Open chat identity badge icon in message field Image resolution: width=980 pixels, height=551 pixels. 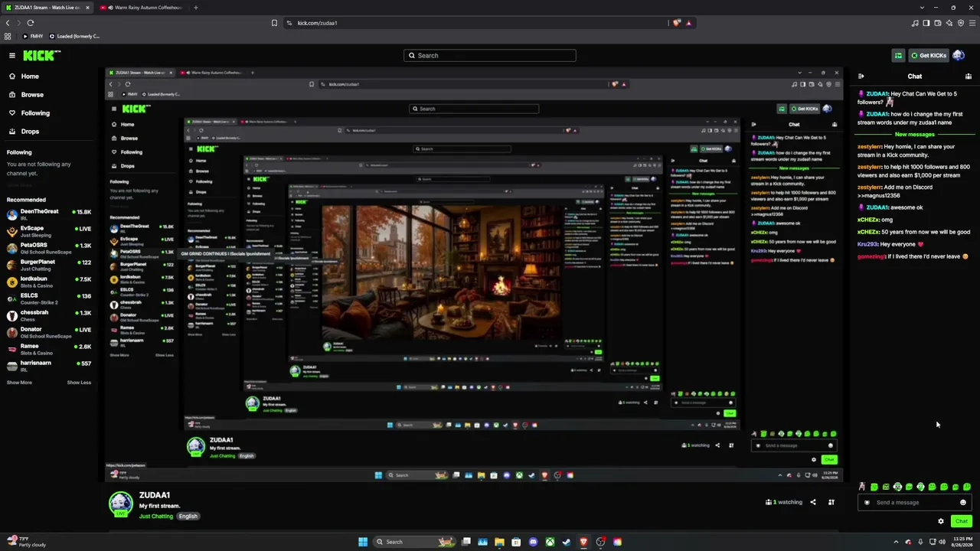coord(867,503)
